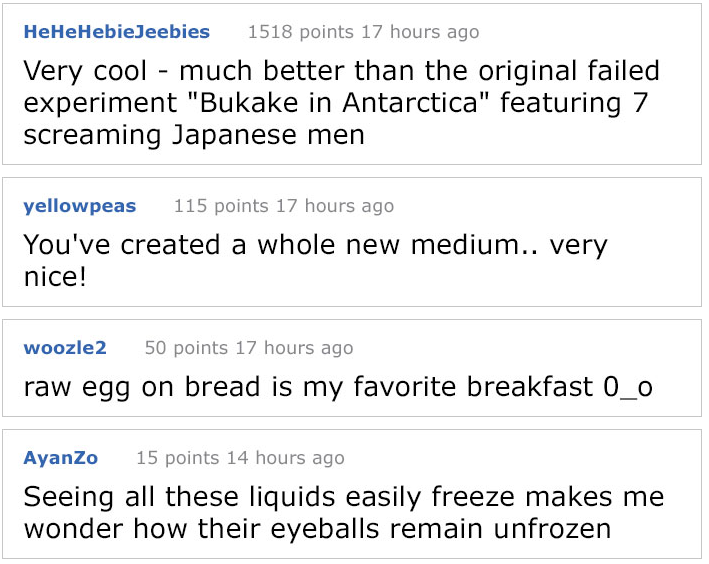
Task: Select the 'Very cool - much better' comment text
Action: coord(342,103)
